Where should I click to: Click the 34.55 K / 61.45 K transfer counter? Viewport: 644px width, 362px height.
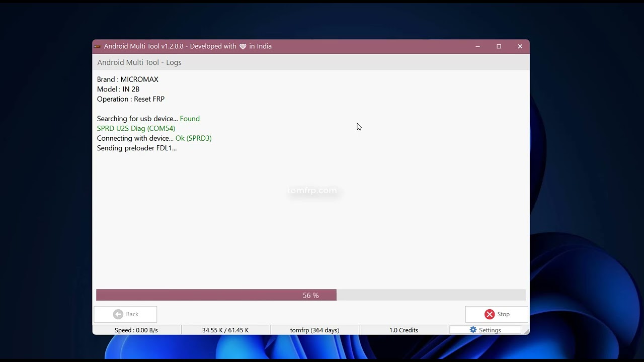click(x=225, y=330)
